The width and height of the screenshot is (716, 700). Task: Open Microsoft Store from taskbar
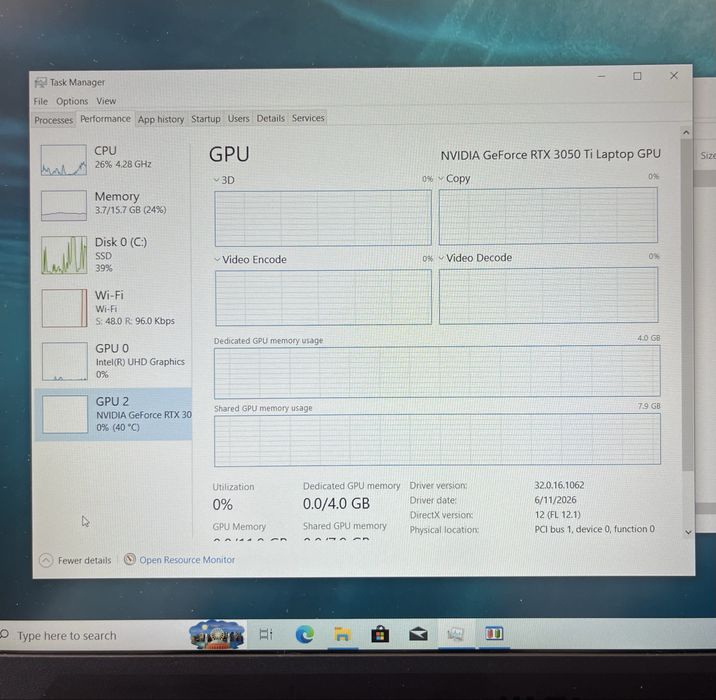(380, 634)
